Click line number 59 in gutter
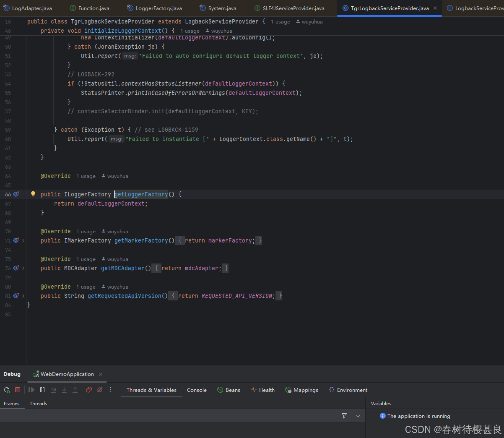Image resolution: width=504 pixels, height=438 pixels. (x=8, y=130)
